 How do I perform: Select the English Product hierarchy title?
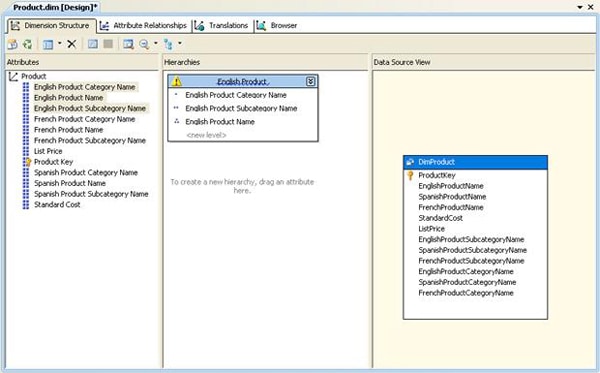tap(243, 82)
